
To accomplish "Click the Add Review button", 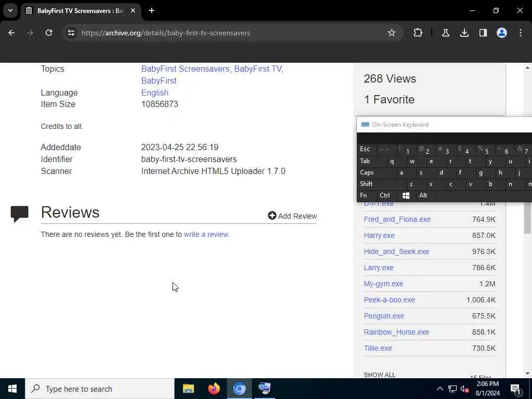I will (292, 216).
